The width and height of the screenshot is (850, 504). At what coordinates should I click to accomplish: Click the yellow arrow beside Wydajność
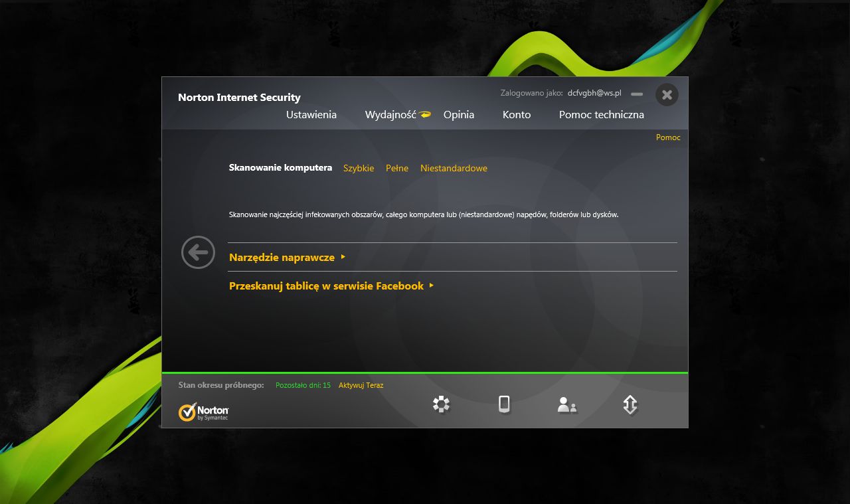(425, 114)
